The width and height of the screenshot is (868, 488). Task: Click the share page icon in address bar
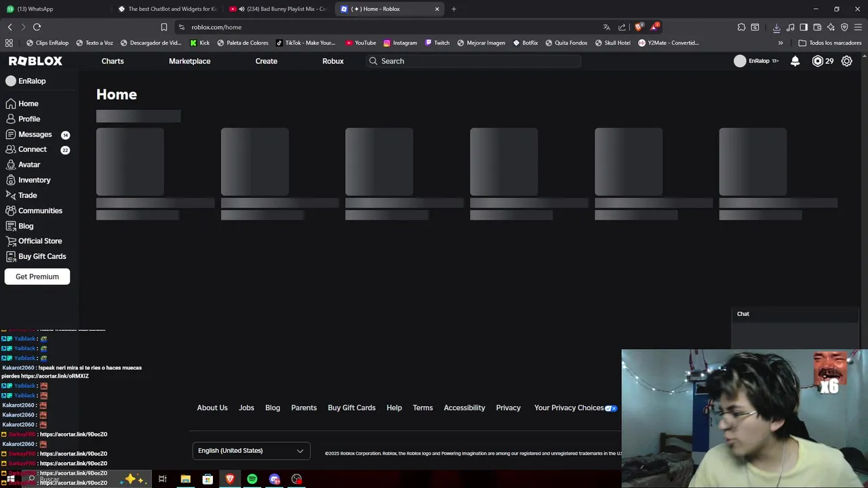(x=622, y=27)
